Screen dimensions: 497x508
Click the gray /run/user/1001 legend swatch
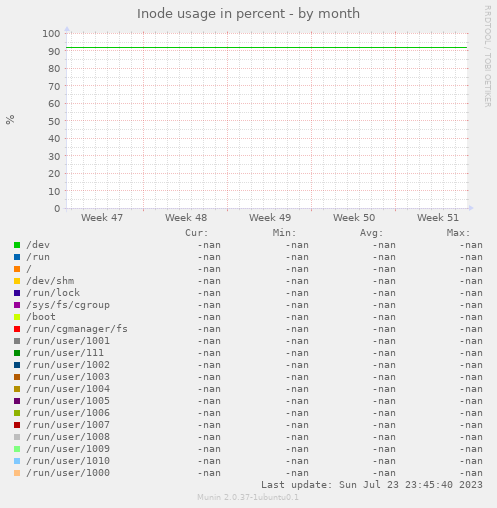tap(17, 341)
